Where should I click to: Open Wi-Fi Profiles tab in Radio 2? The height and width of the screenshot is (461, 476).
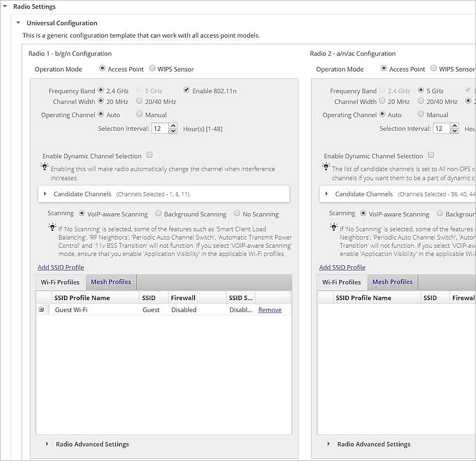(342, 282)
